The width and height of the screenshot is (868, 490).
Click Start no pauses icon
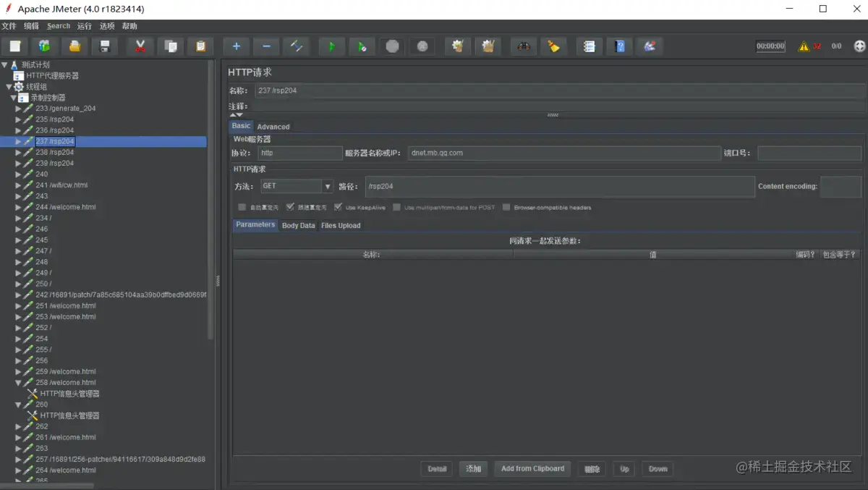coord(362,46)
